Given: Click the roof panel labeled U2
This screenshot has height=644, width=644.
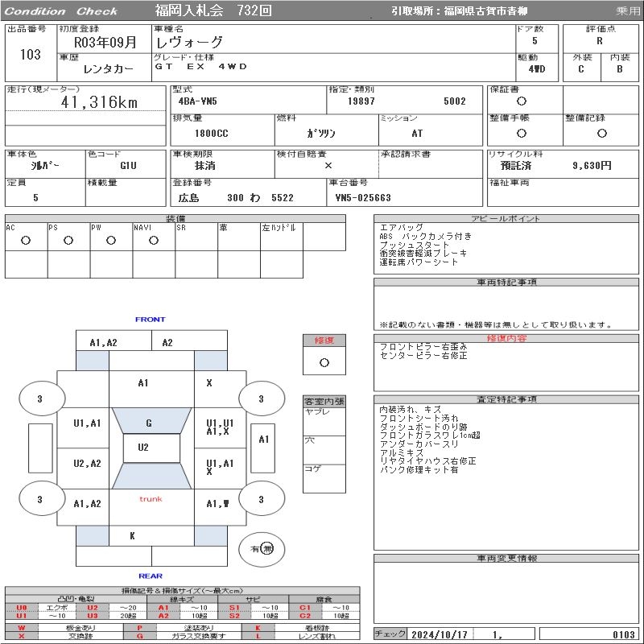Looking at the screenshot, I should coord(143,448).
